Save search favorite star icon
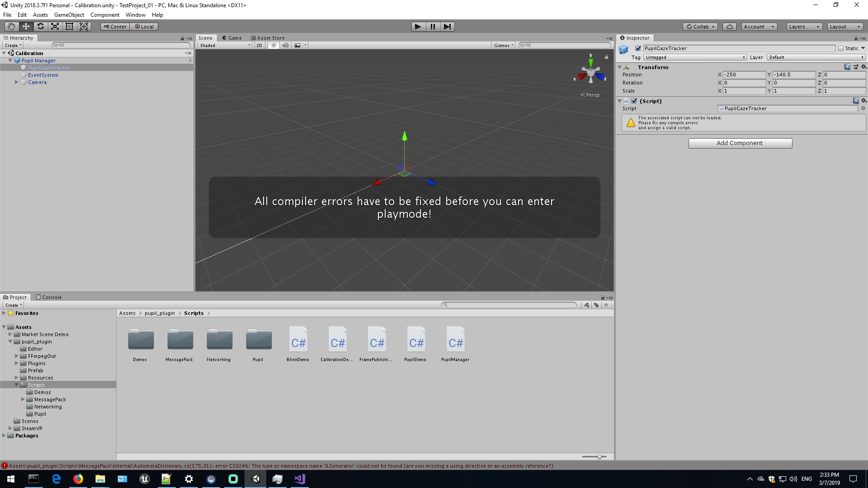Viewport: 868px width, 488px height. tap(606, 305)
